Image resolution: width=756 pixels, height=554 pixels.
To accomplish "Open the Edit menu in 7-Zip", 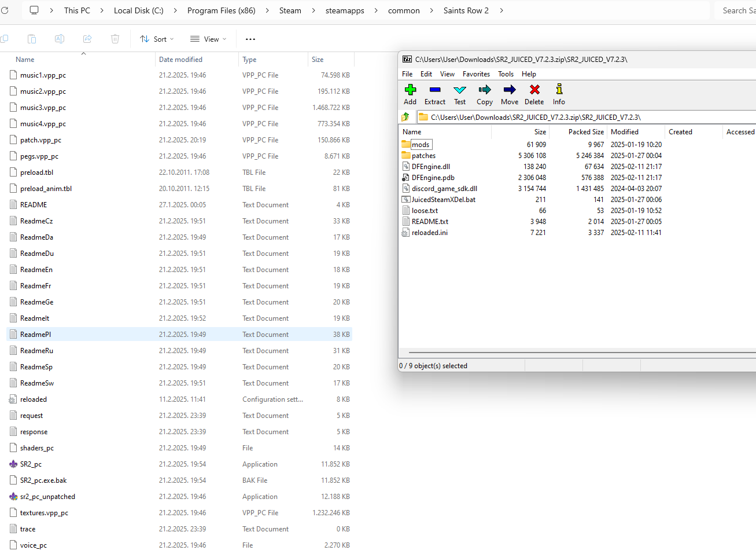I will pos(426,74).
